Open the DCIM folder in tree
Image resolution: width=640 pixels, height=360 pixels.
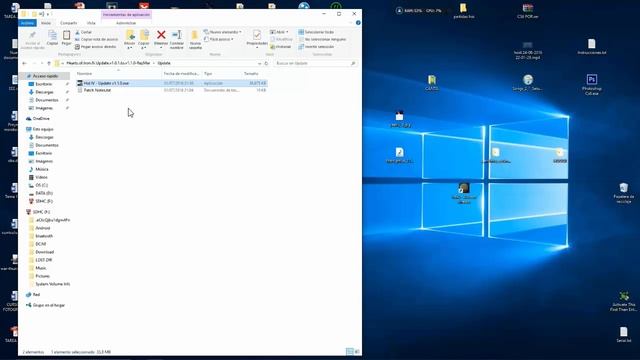click(40, 244)
